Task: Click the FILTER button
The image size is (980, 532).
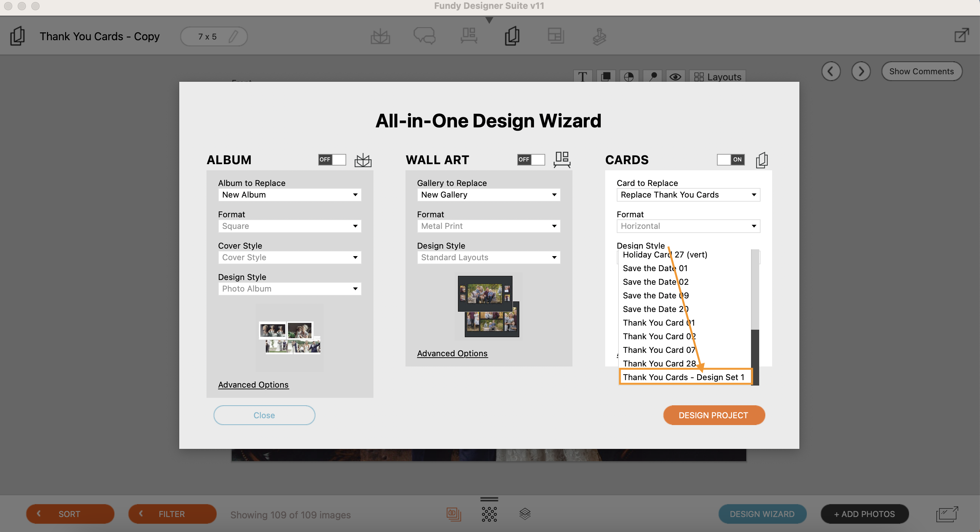Action: point(172,514)
